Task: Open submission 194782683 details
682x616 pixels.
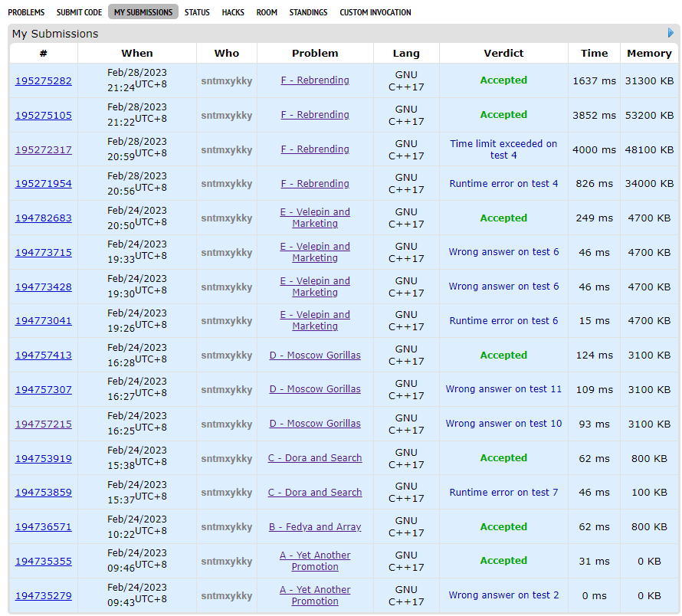Action: coord(44,218)
